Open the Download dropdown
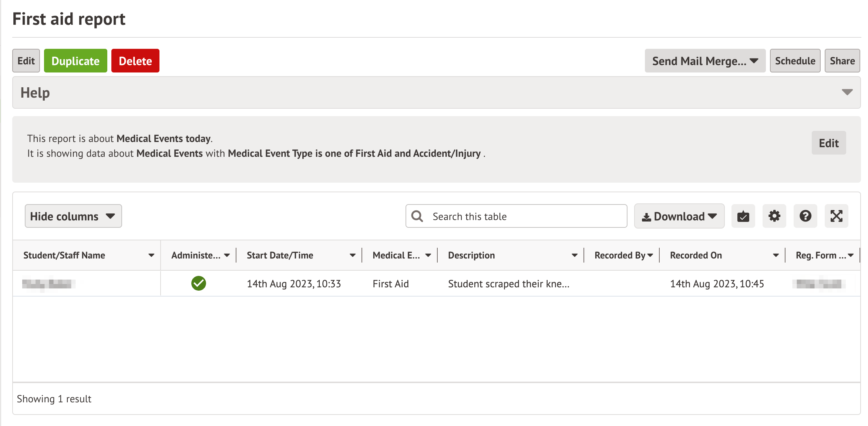Screen dimensions: 868x426 (x=679, y=216)
